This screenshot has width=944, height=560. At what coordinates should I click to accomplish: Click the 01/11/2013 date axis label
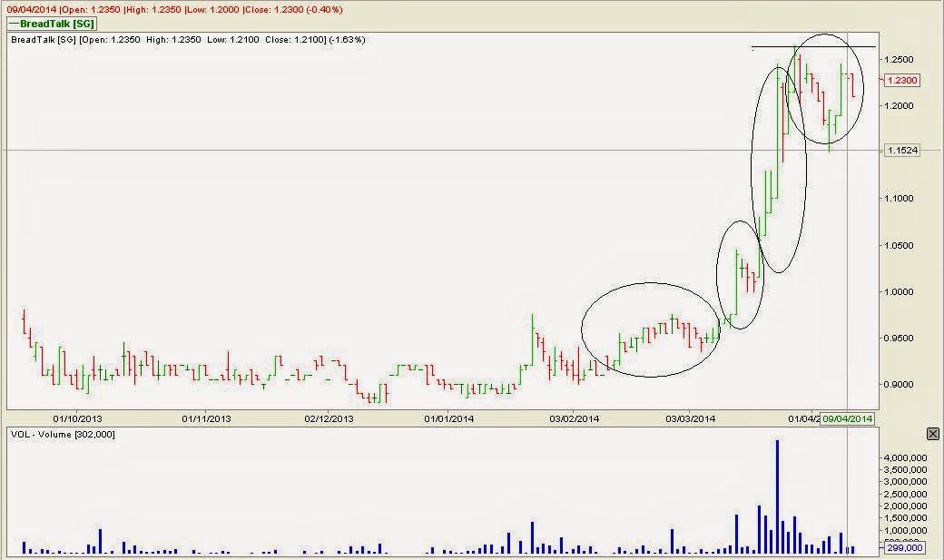click(207, 418)
